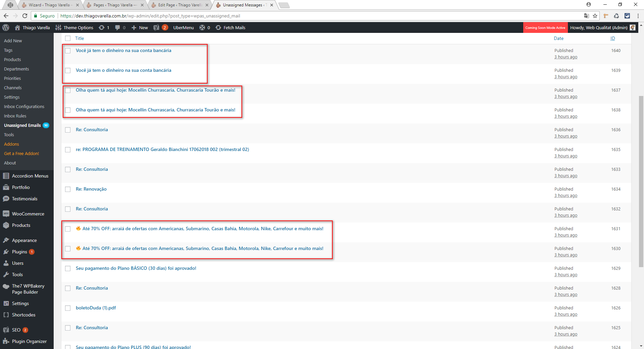Viewport: 644px width, 349px height.
Task: Open the Yoast SEO icon in admin bar
Action: coord(156,28)
